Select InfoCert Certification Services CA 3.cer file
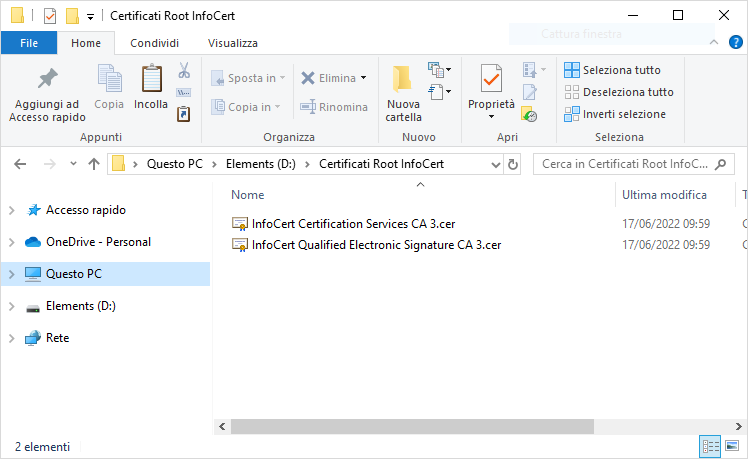This screenshot has width=748, height=459. 353,224
